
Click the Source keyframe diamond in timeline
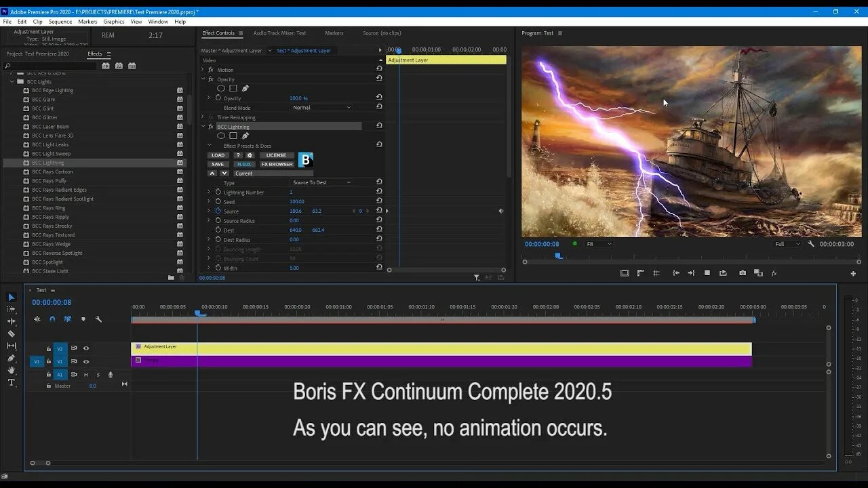click(501, 211)
